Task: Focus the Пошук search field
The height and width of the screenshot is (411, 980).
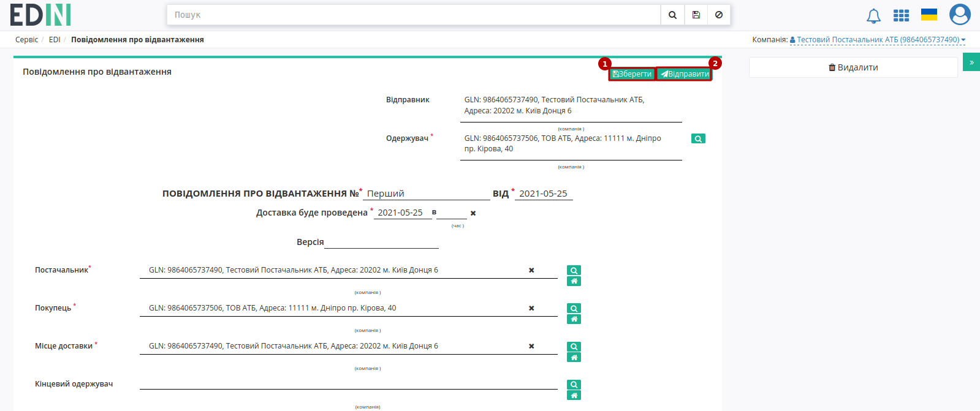Action: coord(414,15)
